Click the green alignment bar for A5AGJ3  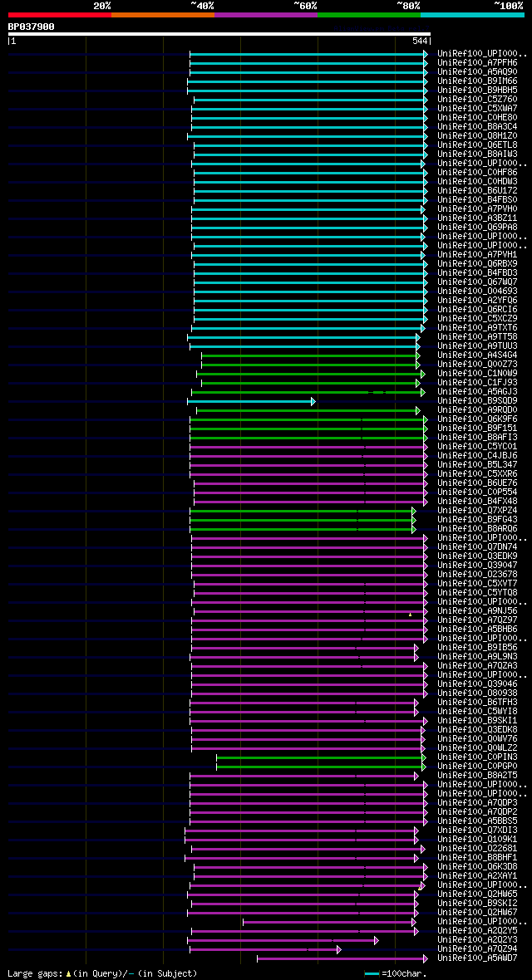(x=308, y=392)
